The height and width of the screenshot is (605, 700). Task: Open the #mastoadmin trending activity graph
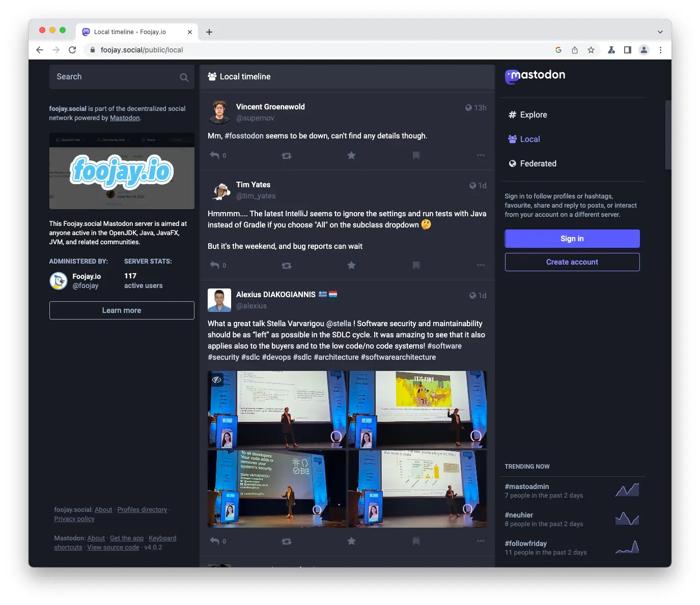[627, 489]
